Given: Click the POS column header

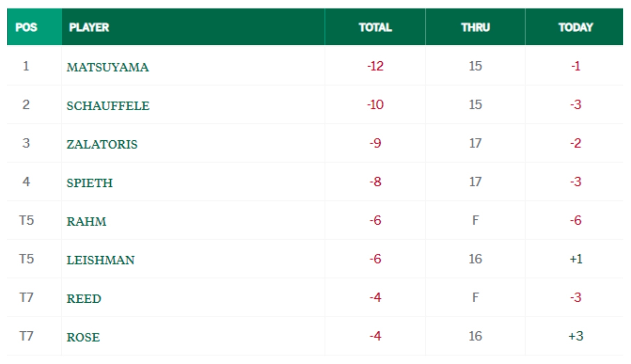Looking at the screenshot, I should [26, 27].
